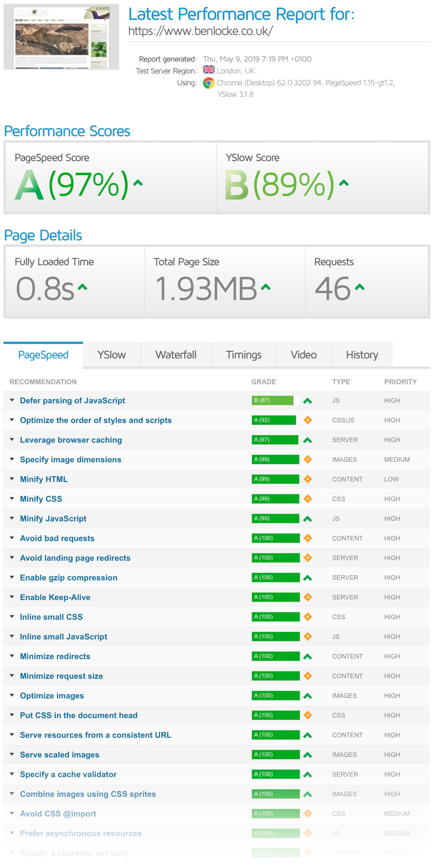The image size is (432, 868).
Task: Open the Waterfall tab
Action: [176, 354]
